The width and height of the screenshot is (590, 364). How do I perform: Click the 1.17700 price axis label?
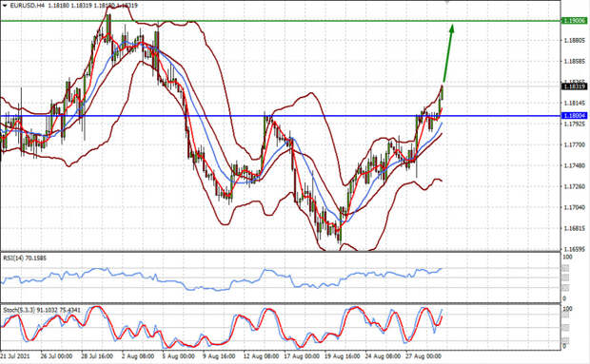[575, 144]
